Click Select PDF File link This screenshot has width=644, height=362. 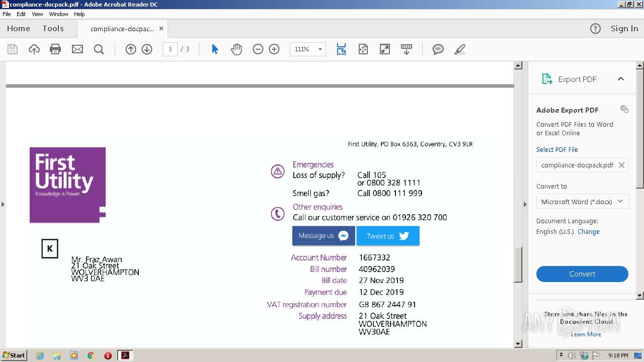557,149
